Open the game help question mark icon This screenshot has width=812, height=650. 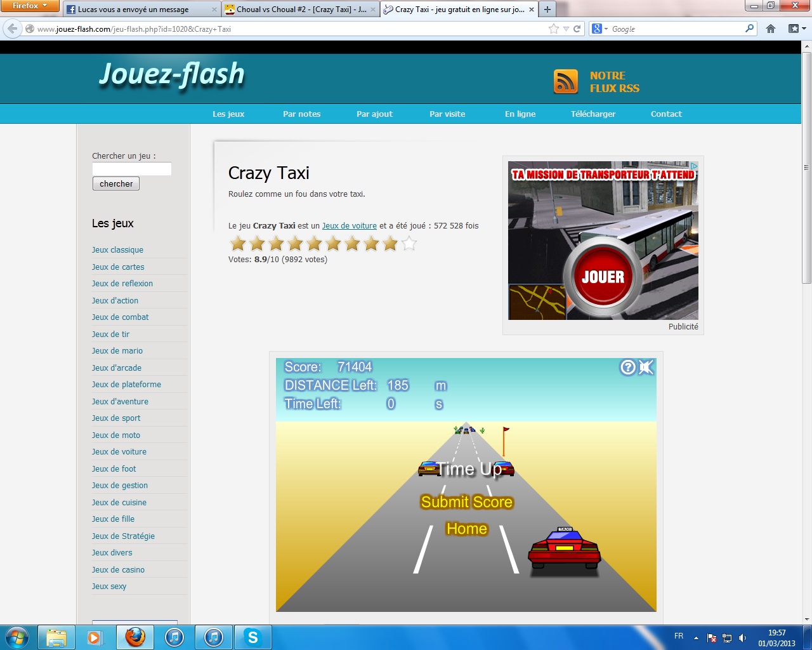pyautogui.click(x=627, y=368)
